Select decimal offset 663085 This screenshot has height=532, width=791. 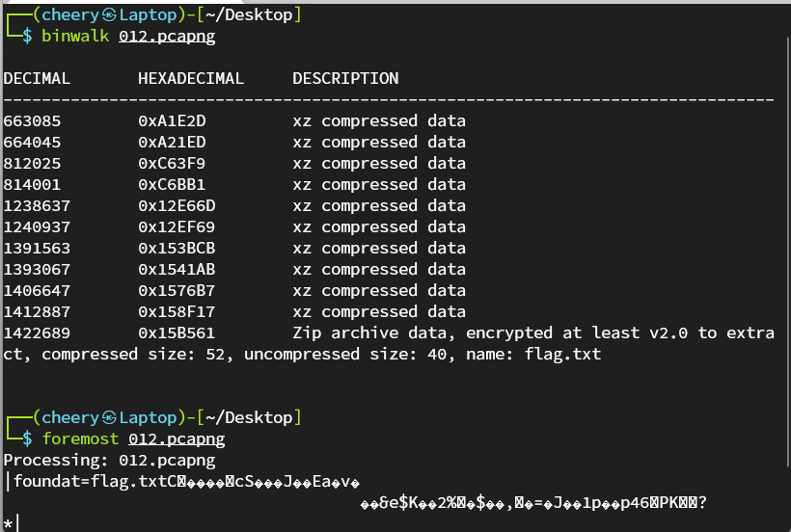(x=32, y=120)
